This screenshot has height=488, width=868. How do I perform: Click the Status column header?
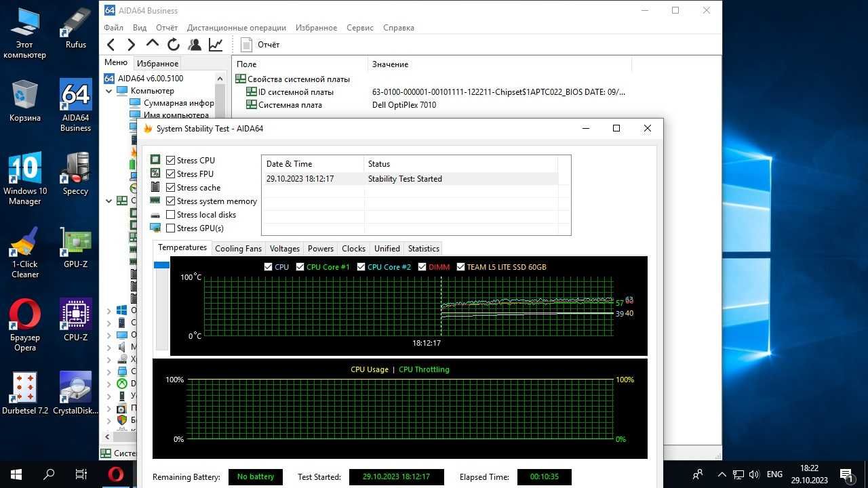click(x=460, y=164)
